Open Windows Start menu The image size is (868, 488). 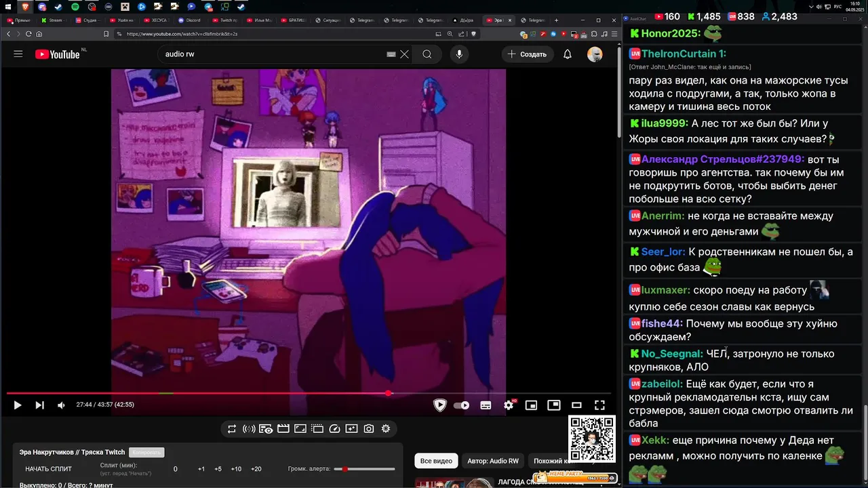point(7,7)
